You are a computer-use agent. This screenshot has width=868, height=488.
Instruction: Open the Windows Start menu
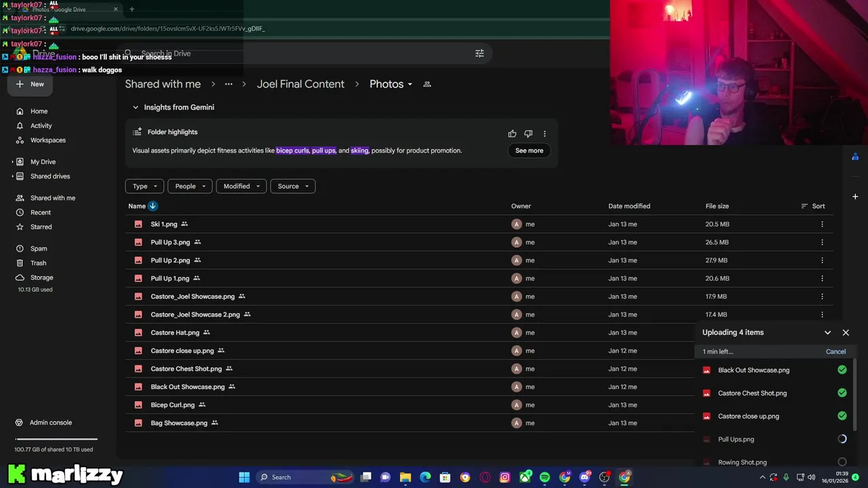[244, 477]
